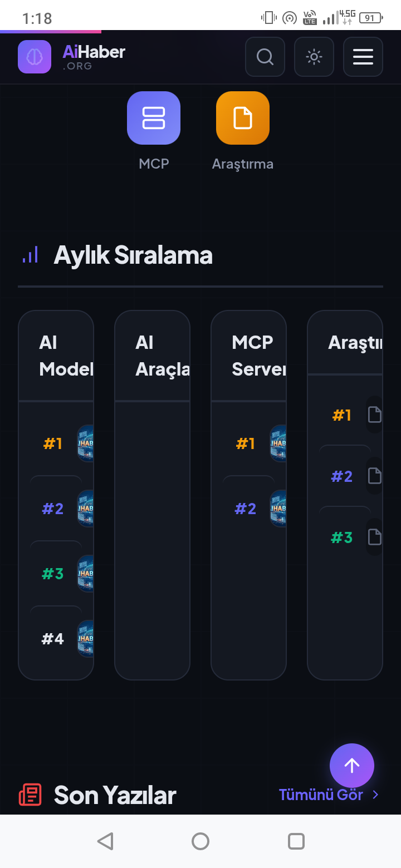Open the search icon in header

click(265, 57)
